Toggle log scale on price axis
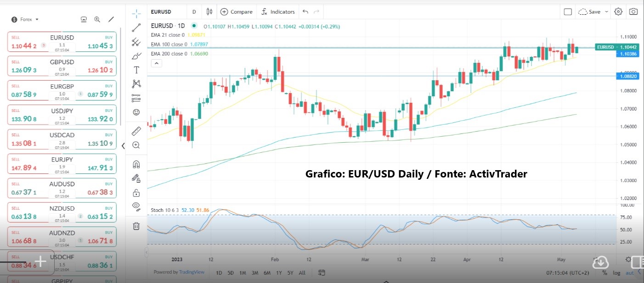Screen dimensions: 644x283 [616, 273]
